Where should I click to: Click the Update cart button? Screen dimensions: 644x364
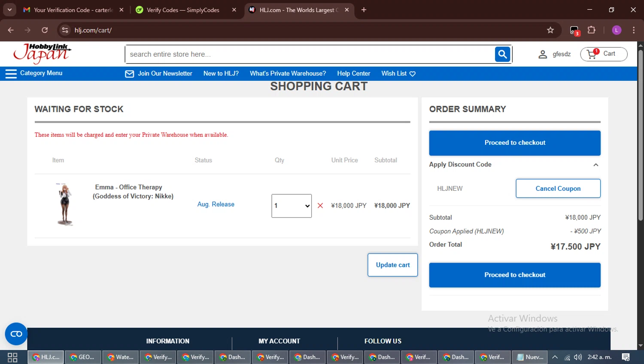(x=393, y=265)
